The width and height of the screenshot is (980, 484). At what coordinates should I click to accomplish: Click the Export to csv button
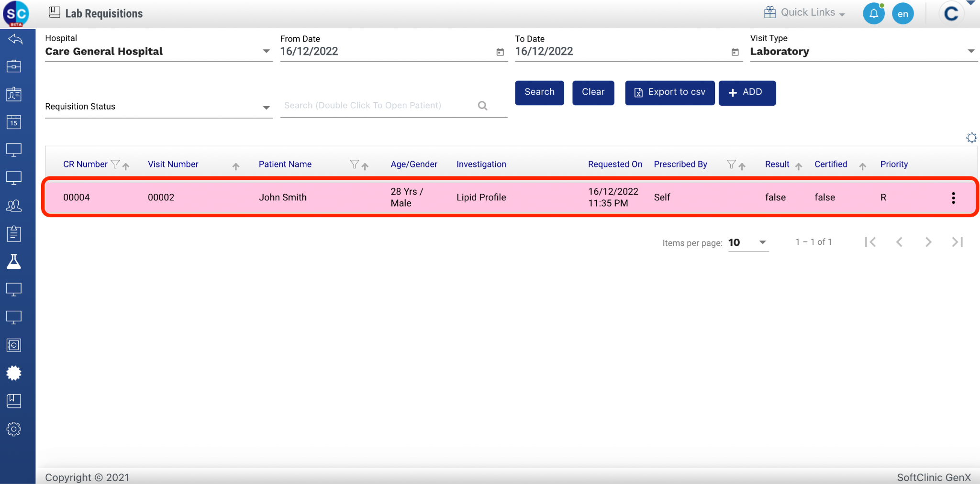pyautogui.click(x=669, y=92)
